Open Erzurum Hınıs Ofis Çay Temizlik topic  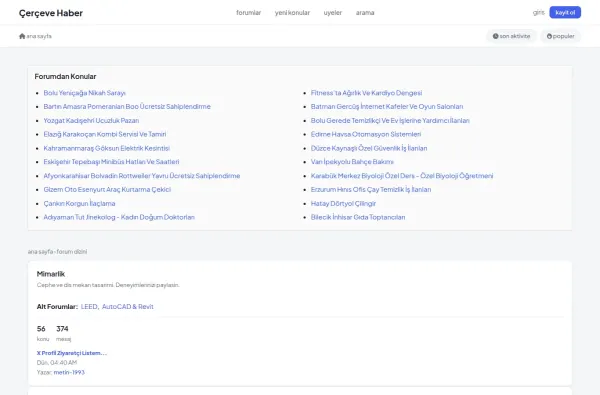[x=371, y=189]
